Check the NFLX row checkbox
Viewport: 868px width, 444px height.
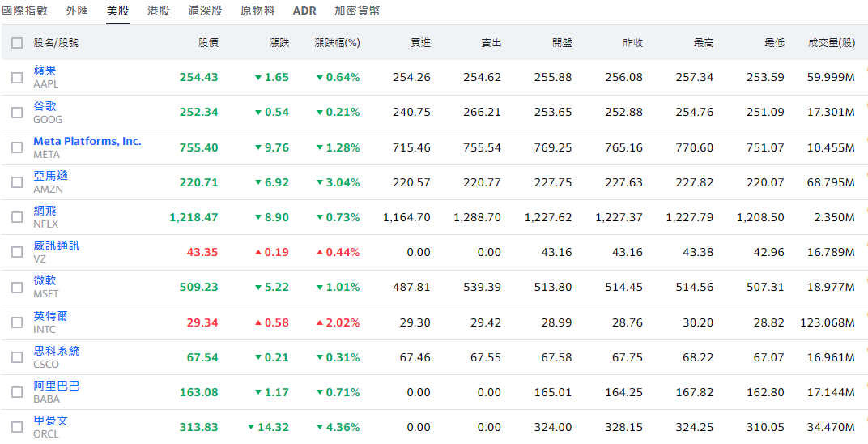point(17,217)
